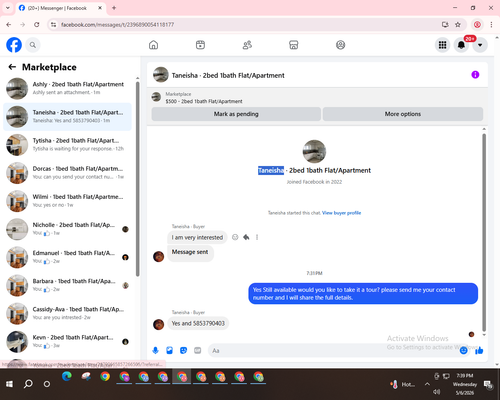Click the listing thumbnail beside $500 listing
The height and width of the screenshot is (400, 500).
tap(156, 97)
